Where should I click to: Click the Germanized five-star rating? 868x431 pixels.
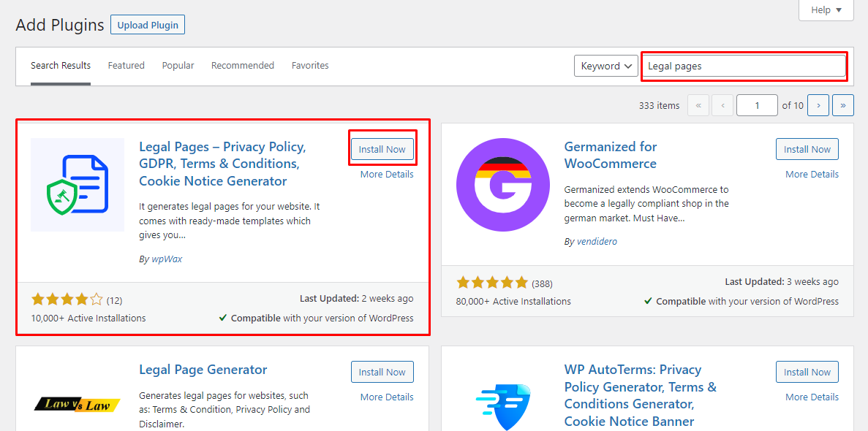492,283
